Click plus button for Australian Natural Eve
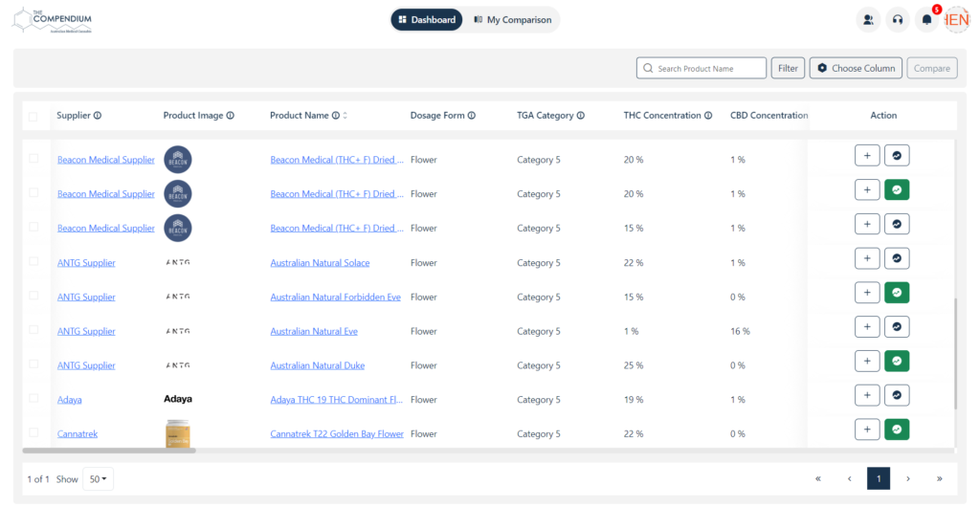The height and width of the screenshot is (507, 980). (x=867, y=326)
